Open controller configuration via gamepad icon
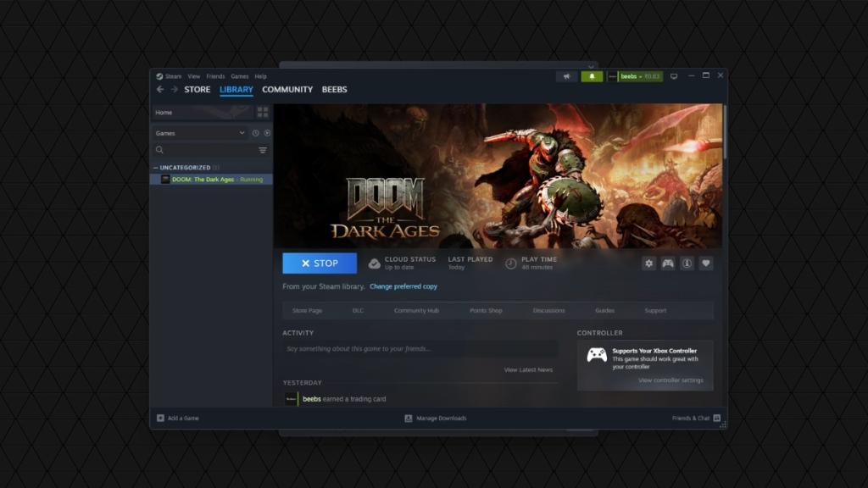The width and height of the screenshot is (868, 488). tap(668, 263)
